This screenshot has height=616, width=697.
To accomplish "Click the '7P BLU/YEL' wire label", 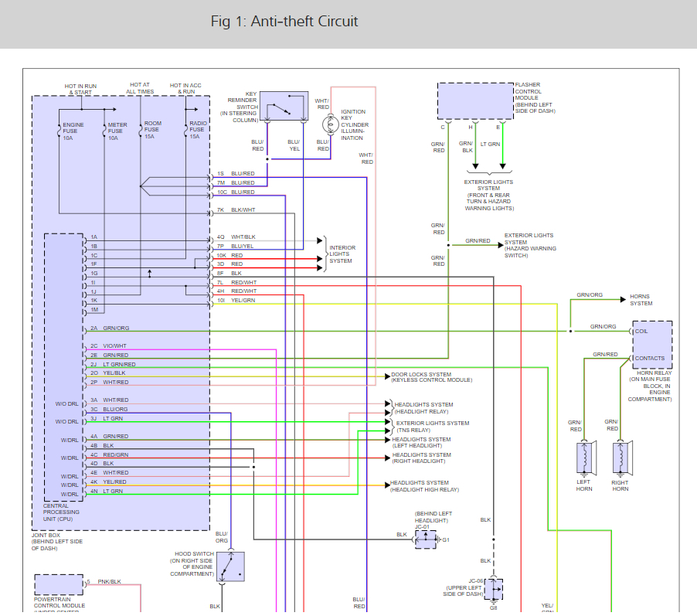I will pyautogui.click(x=235, y=246).
